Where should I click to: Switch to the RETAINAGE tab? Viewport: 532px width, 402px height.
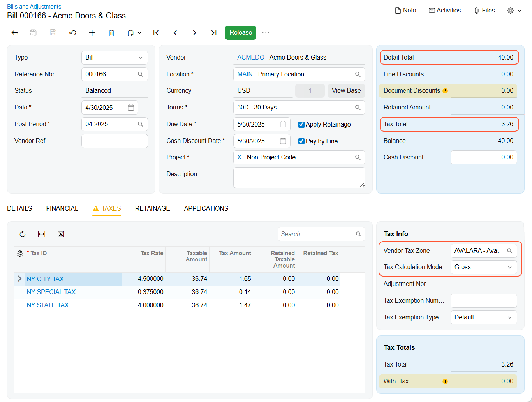152,208
